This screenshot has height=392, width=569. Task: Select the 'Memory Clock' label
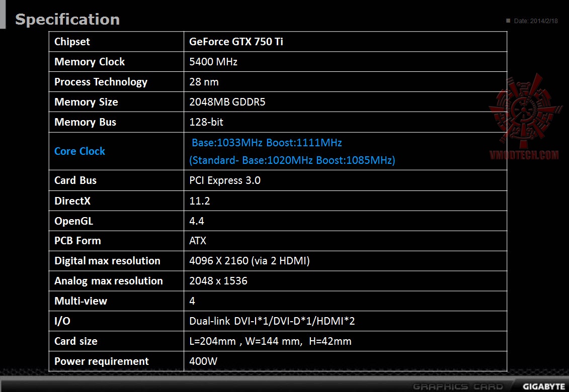click(x=89, y=62)
